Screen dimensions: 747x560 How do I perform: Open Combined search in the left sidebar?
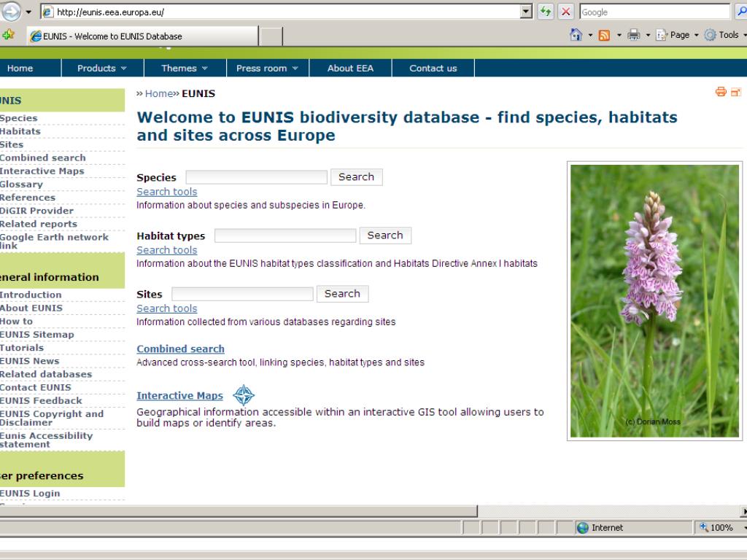pos(43,157)
